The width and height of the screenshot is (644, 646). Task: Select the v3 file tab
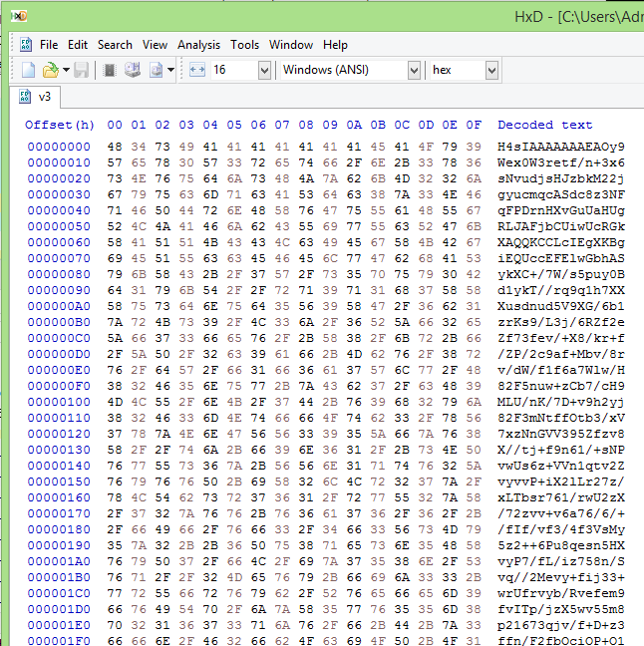tap(36, 97)
